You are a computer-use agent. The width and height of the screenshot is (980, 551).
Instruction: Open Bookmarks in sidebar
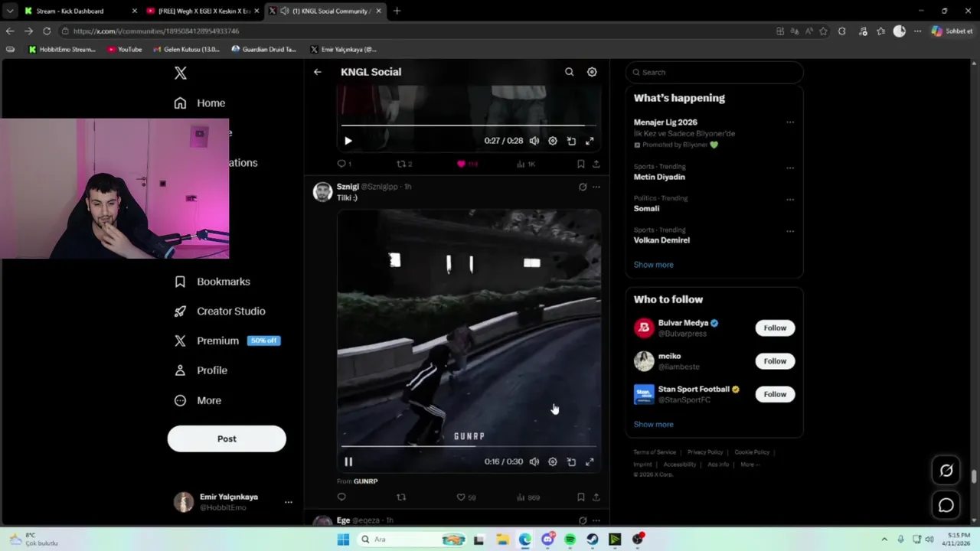[x=212, y=282]
